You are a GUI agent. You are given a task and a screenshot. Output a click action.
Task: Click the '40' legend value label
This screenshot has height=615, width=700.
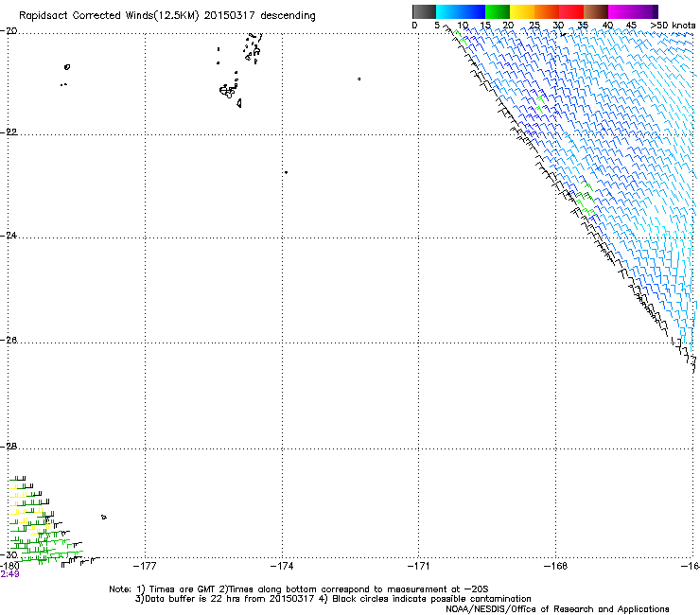pos(607,26)
